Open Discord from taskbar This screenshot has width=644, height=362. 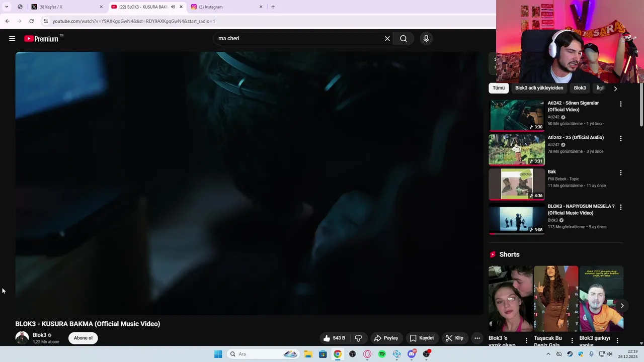[x=412, y=354]
